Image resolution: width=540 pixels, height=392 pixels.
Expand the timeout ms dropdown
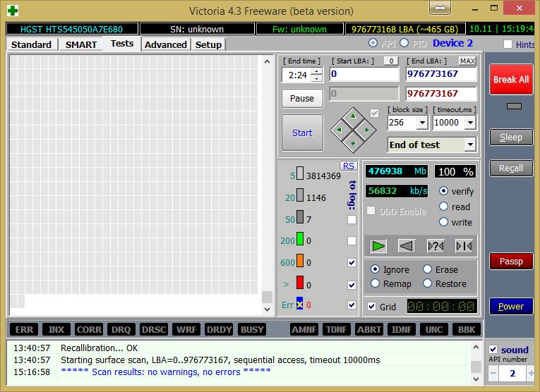(x=471, y=123)
